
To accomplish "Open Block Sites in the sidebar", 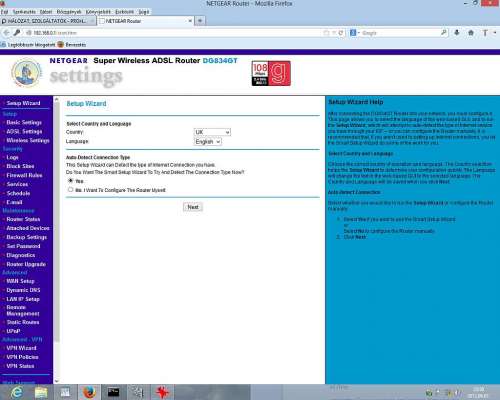I will (x=20, y=166).
